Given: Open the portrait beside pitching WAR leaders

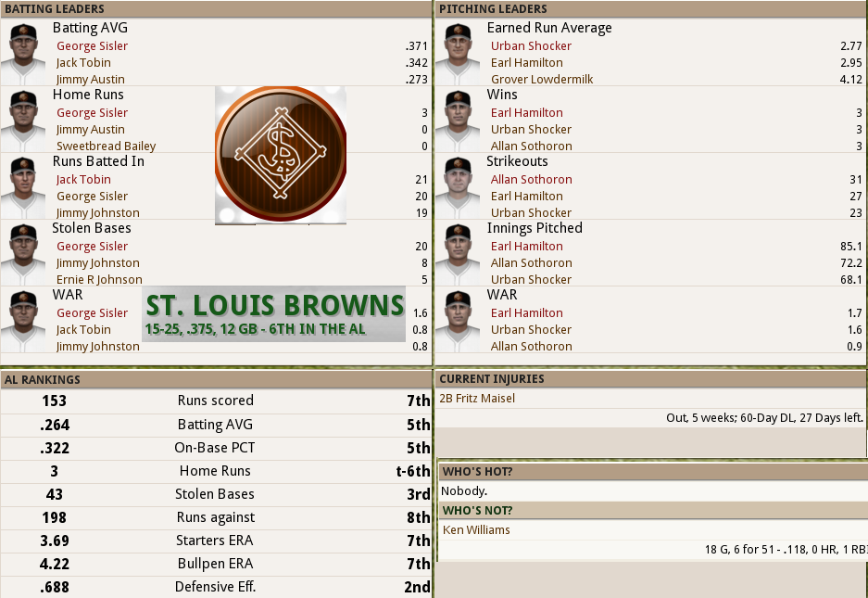Looking at the screenshot, I should click(x=458, y=321).
